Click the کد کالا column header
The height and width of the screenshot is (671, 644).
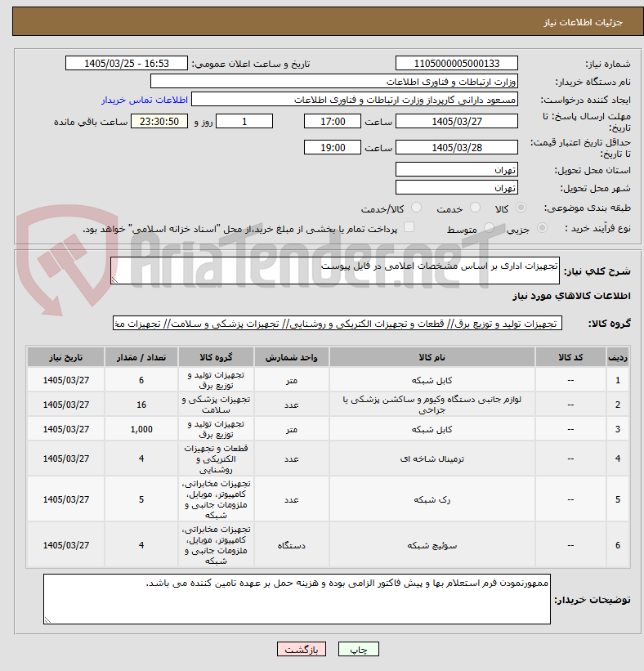570,357
